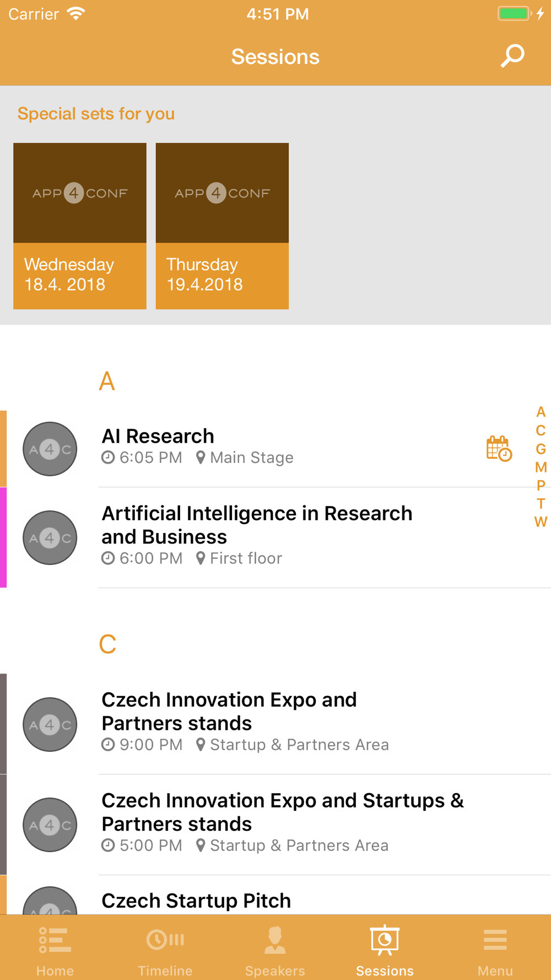
Task: Jump to letter W in index
Action: coord(541,522)
